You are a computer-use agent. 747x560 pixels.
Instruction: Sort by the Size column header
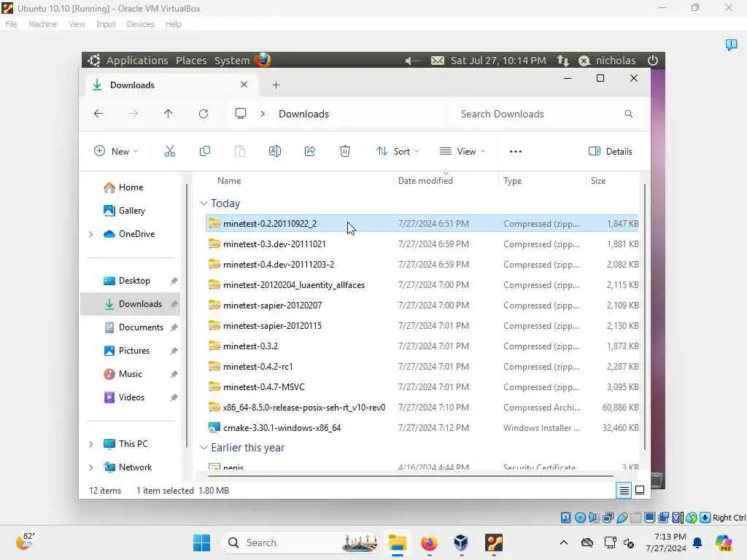[x=598, y=181]
